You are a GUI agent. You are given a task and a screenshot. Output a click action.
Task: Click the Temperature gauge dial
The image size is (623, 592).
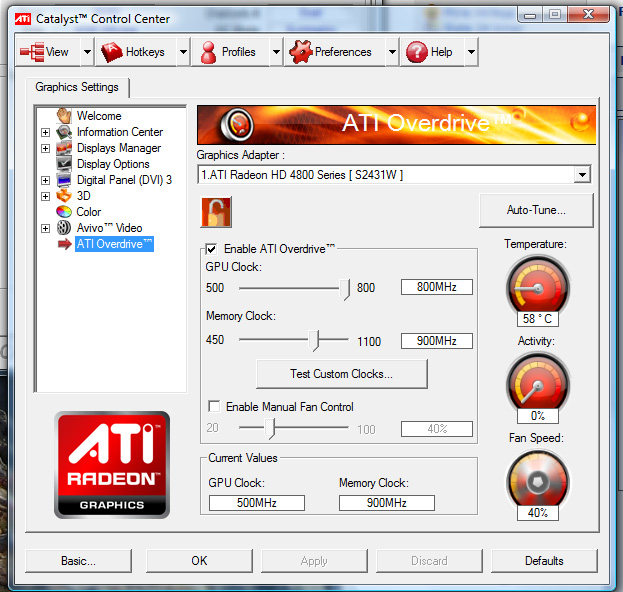coord(538,288)
